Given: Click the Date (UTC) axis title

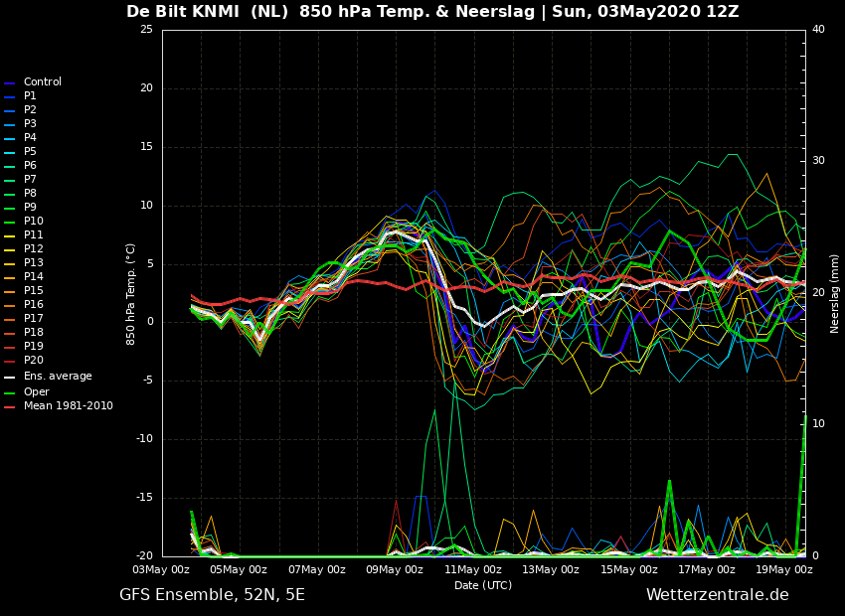Looking at the screenshot, I should pos(483,585).
